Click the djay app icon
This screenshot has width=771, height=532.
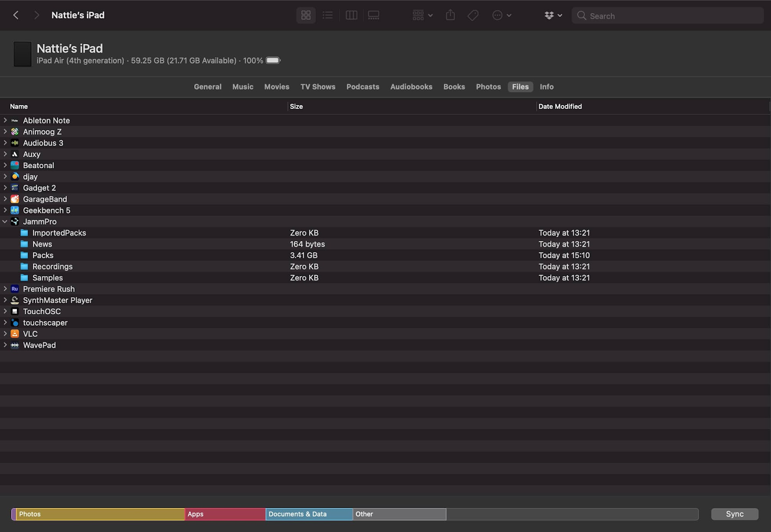pos(15,177)
